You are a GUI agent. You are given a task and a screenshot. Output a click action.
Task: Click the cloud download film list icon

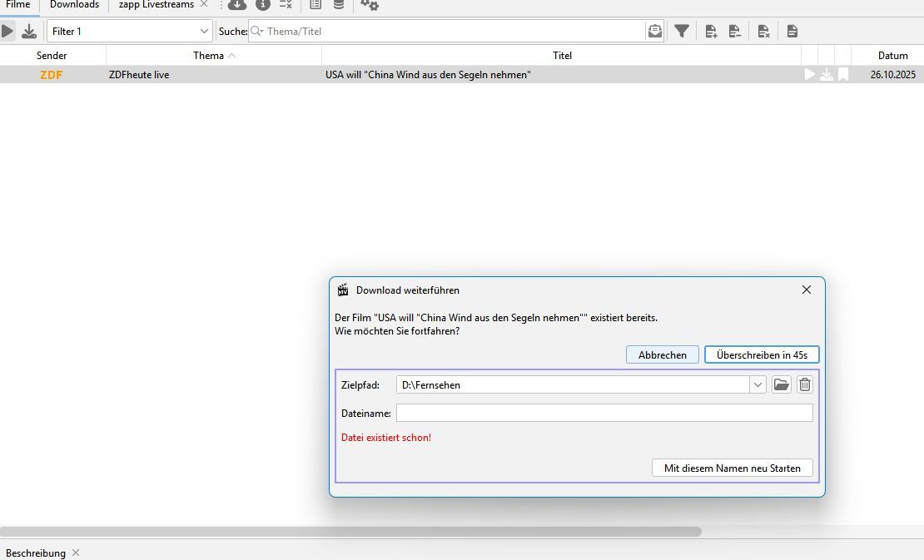(x=237, y=5)
